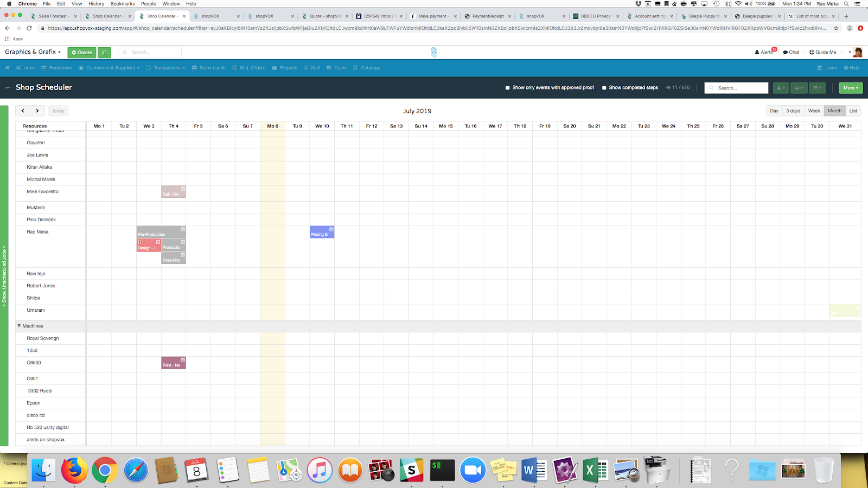
Task: Click the user profile avatar
Action: pyautogui.click(x=858, y=52)
